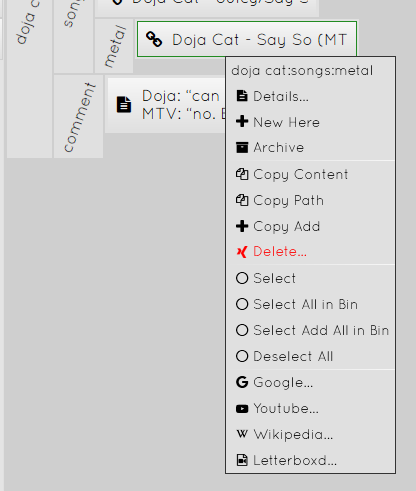Click the clipboard icon beside Copy Content
This screenshot has height=491, width=416.
(242, 174)
